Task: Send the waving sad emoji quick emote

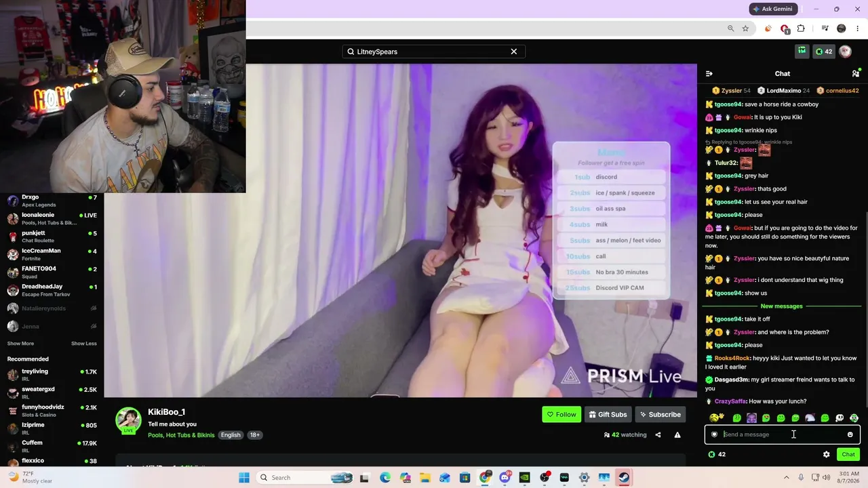Action: [x=716, y=418]
